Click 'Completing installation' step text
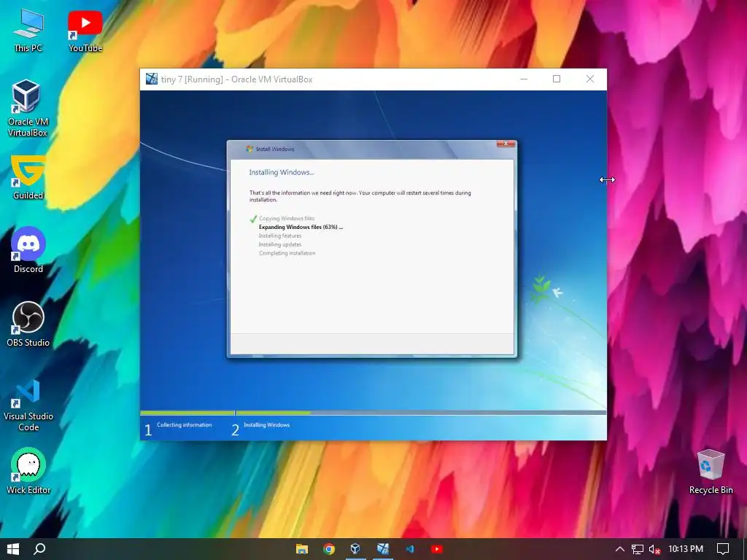This screenshot has height=560, width=747. (x=287, y=253)
